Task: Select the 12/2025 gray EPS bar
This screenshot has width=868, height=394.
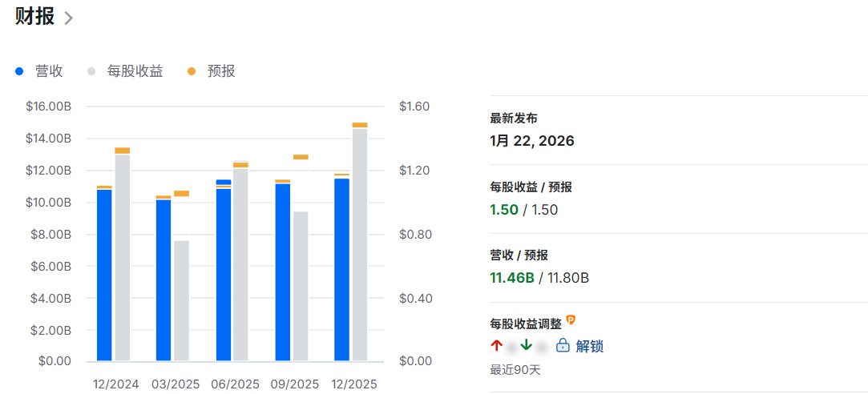Action: click(360, 244)
